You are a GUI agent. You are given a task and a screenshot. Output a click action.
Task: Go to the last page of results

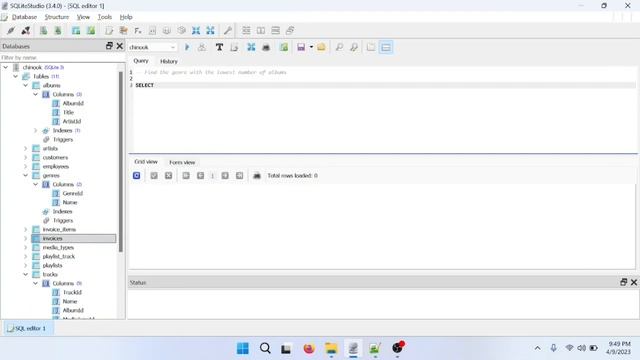click(x=239, y=176)
